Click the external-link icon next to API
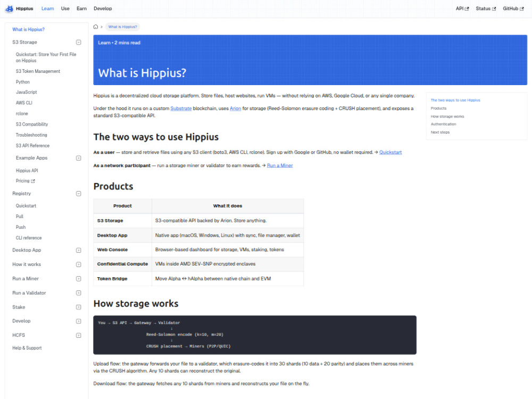Image resolution: width=532 pixels, height=399 pixels. pyautogui.click(x=467, y=9)
